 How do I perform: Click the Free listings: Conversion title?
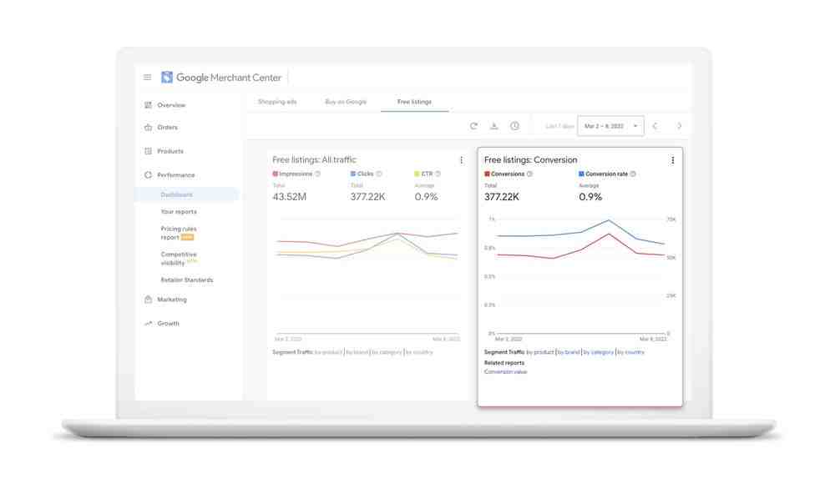coord(530,160)
